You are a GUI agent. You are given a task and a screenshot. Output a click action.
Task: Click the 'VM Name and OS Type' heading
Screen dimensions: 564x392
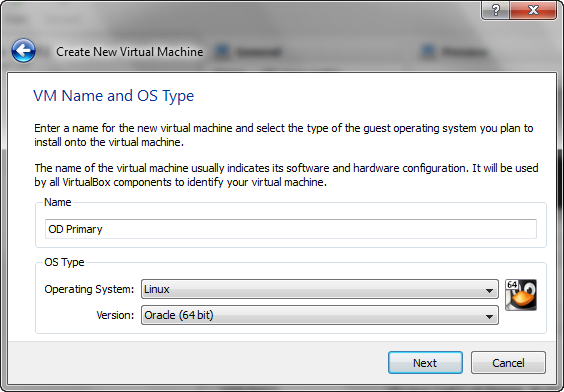[x=114, y=96]
